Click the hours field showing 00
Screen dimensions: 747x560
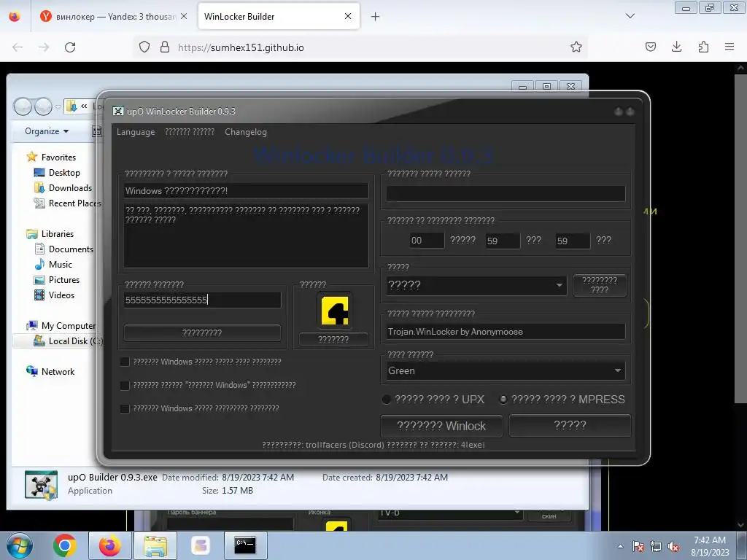(427, 241)
